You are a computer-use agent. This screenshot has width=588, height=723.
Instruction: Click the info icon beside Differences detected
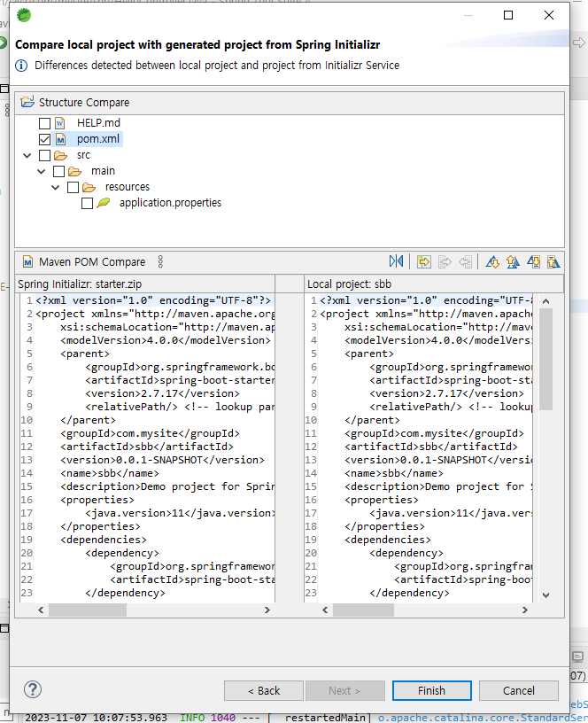point(21,66)
